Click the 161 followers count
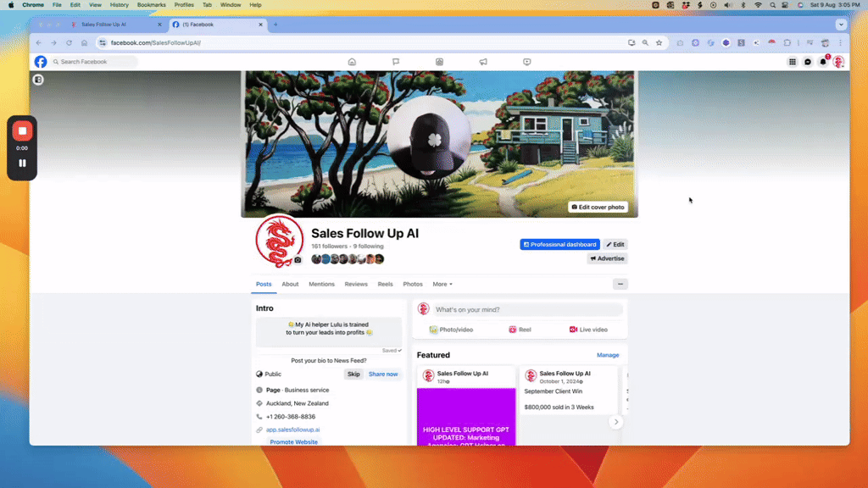 tap(329, 247)
